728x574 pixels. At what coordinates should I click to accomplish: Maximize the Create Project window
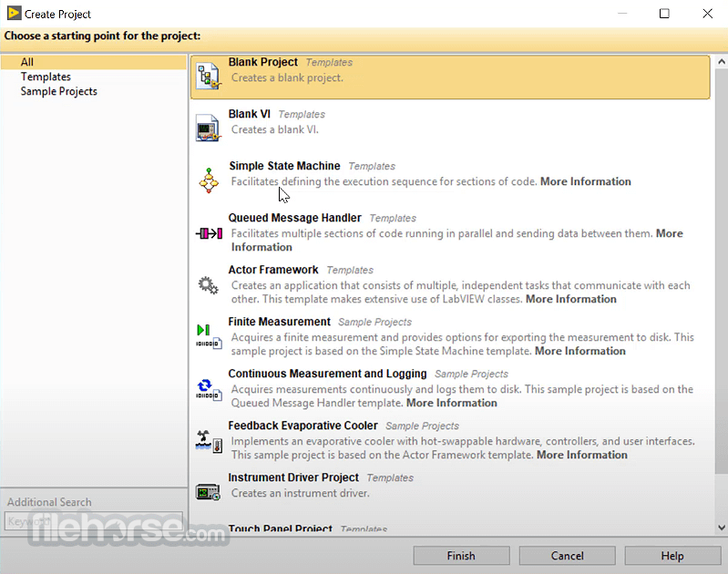[x=664, y=14]
